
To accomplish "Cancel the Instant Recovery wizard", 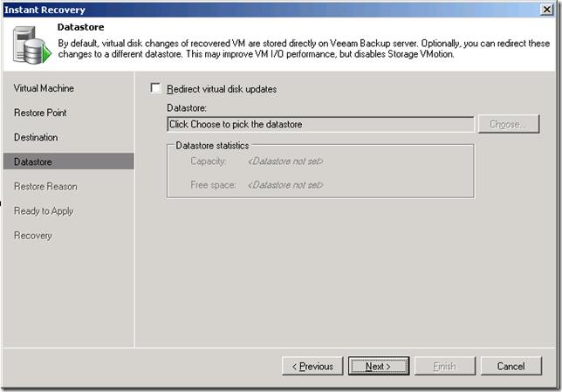I will [x=511, y=367].
